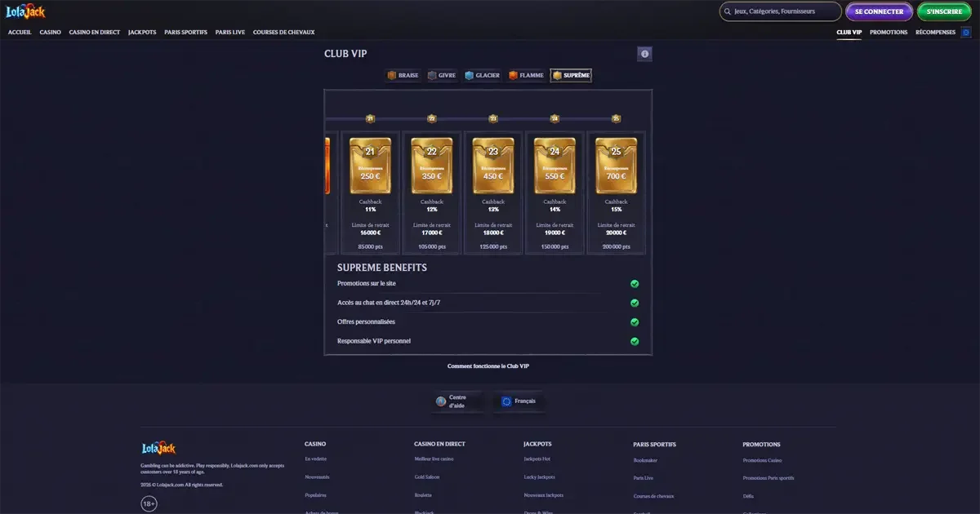
Task: Click the level 25 marker on progress line
Action: pyautogui.click(x=616, y=118)
